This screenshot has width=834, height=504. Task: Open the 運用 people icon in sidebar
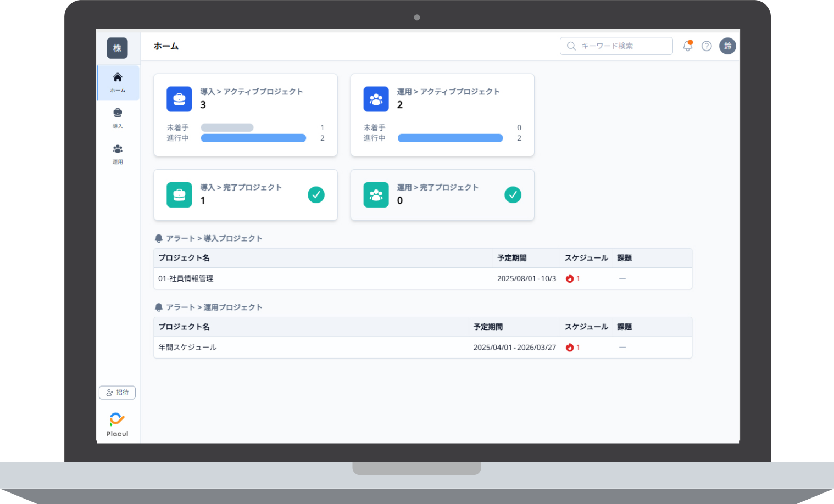(x=117, y=148)
